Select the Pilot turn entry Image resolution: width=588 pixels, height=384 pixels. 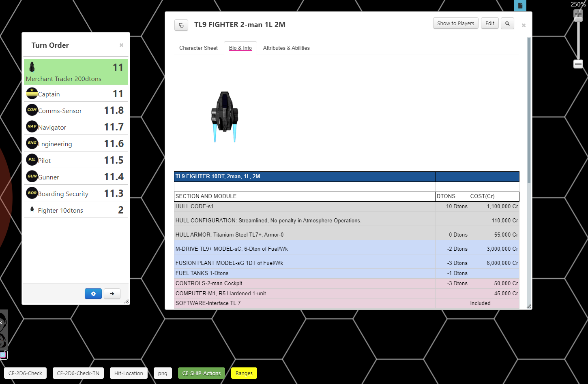point(76,160)
